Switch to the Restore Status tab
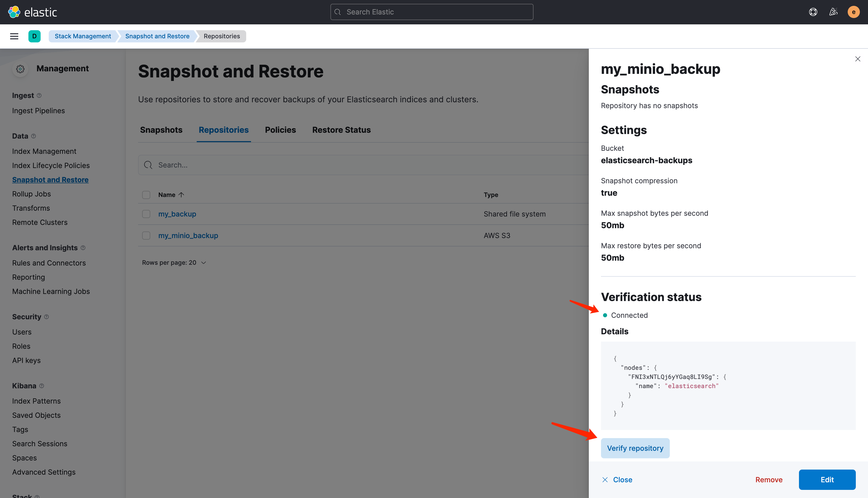Screen dimensions: 868x498 pyautogui.click(x=341, y=130)
